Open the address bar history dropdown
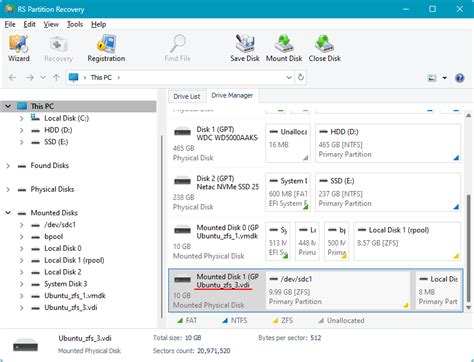The image size is (474, 362). 289,77
